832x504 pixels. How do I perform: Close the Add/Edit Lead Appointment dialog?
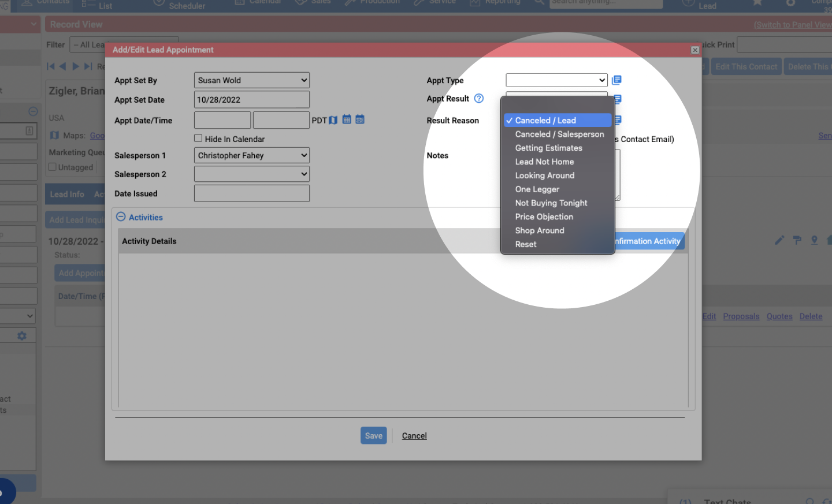tap(695, 50)
